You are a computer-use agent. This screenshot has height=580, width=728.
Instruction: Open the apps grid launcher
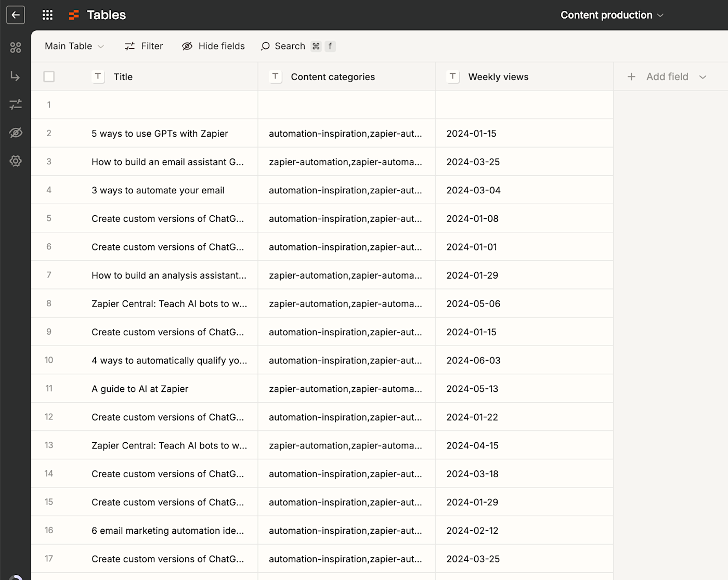point(47,15)
